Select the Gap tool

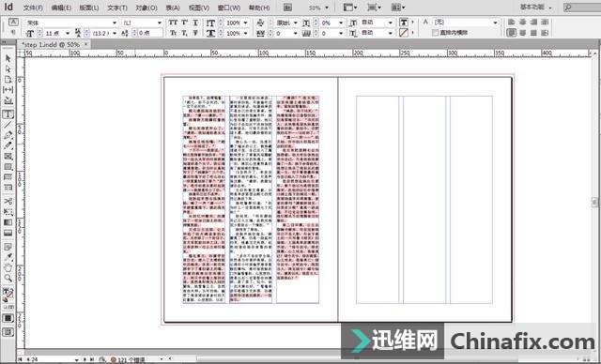(8, 89)
